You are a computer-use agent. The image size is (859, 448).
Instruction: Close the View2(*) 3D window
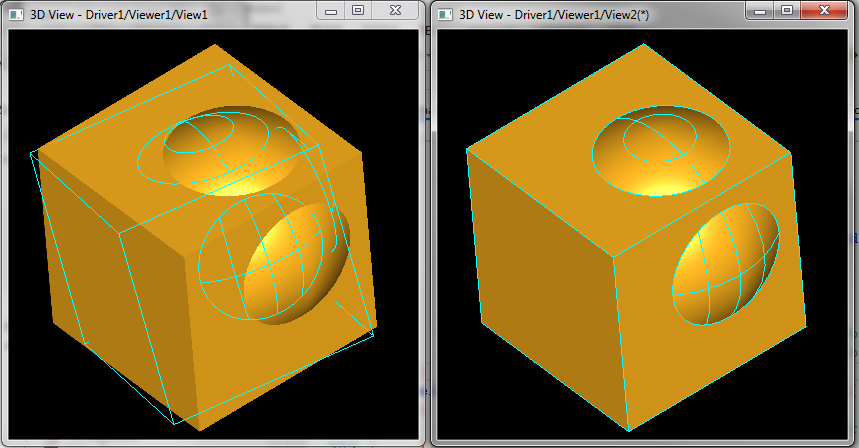click(824, 10)
